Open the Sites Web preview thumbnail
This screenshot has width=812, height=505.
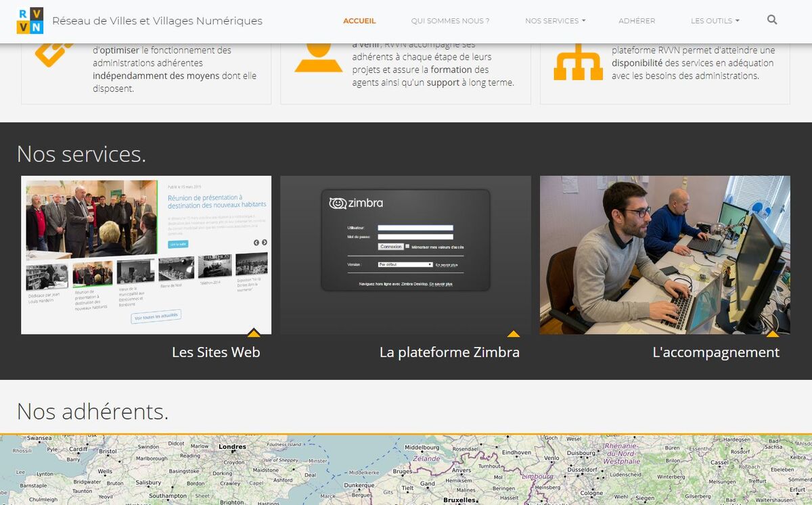tap(146, 255)
